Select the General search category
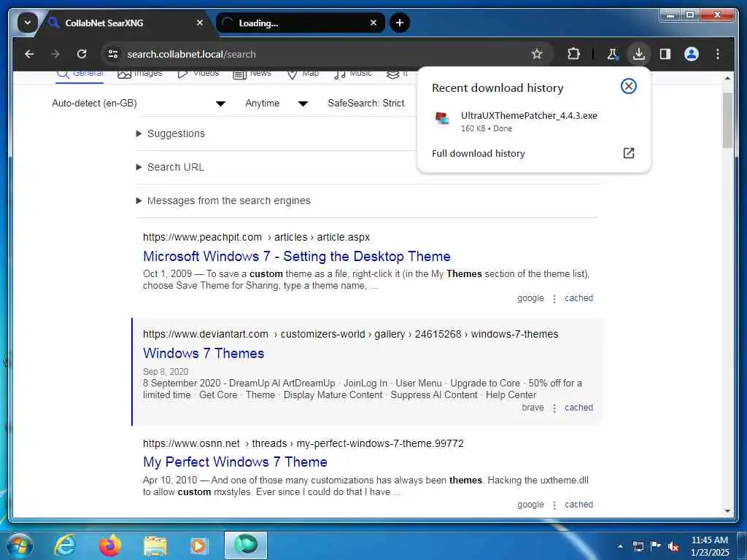This screenshot has height=560, width=747. point(80,74)
